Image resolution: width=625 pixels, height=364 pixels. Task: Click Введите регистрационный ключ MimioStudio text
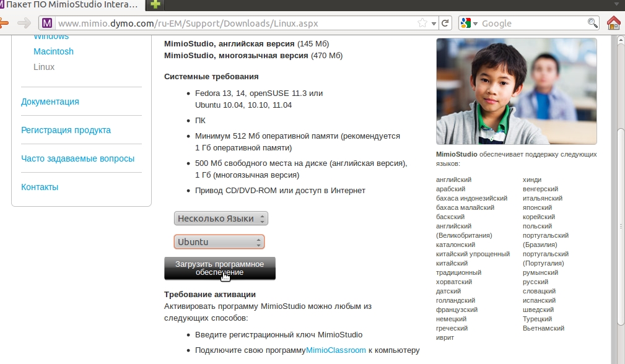[279, 334]
